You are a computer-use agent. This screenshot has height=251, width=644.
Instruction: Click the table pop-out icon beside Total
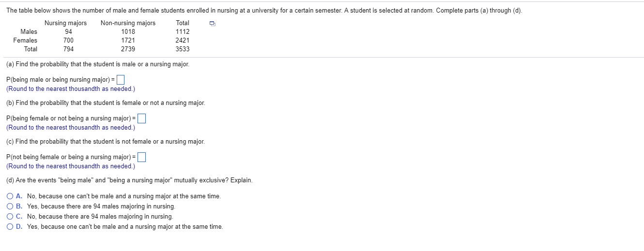211,23
